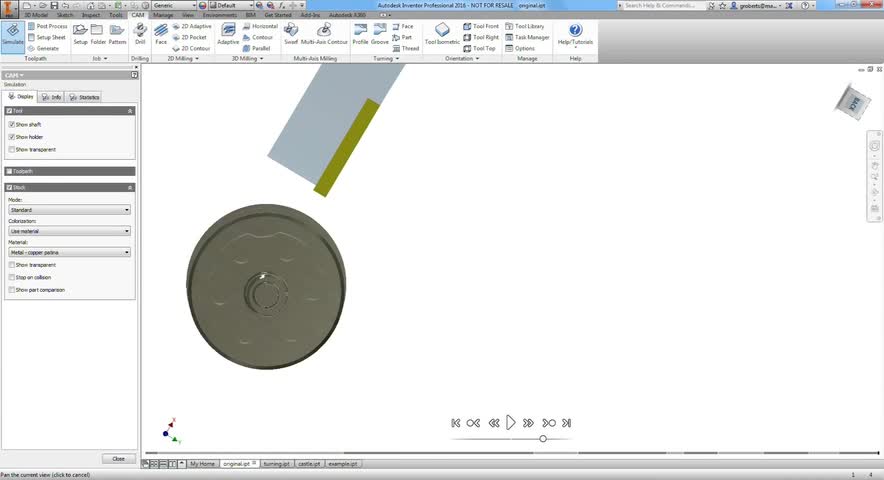
Task: Expand the 3D Milling panel dropdown
Action: 247,59
